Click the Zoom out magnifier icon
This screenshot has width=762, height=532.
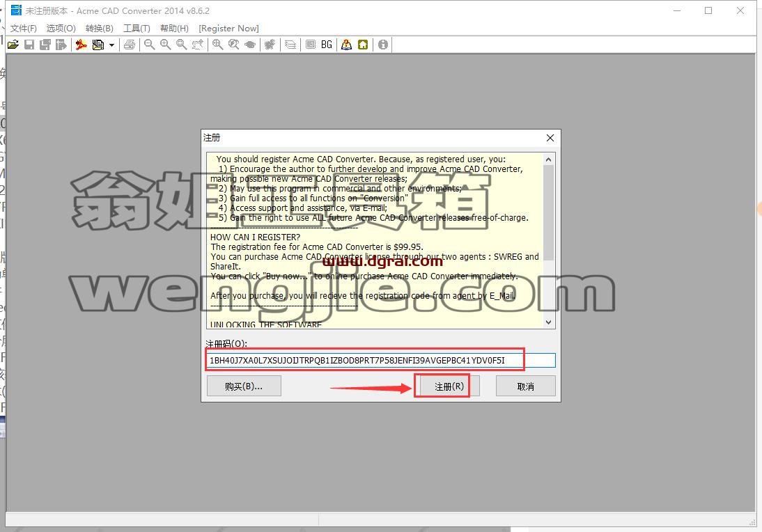click(150, 45)
